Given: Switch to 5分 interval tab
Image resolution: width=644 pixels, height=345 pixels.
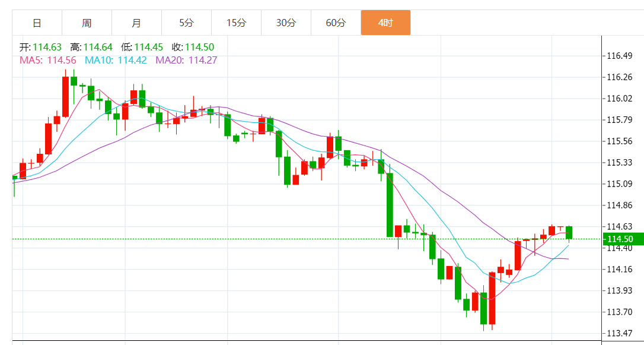Looking at the screenshot, I should 186,23.
